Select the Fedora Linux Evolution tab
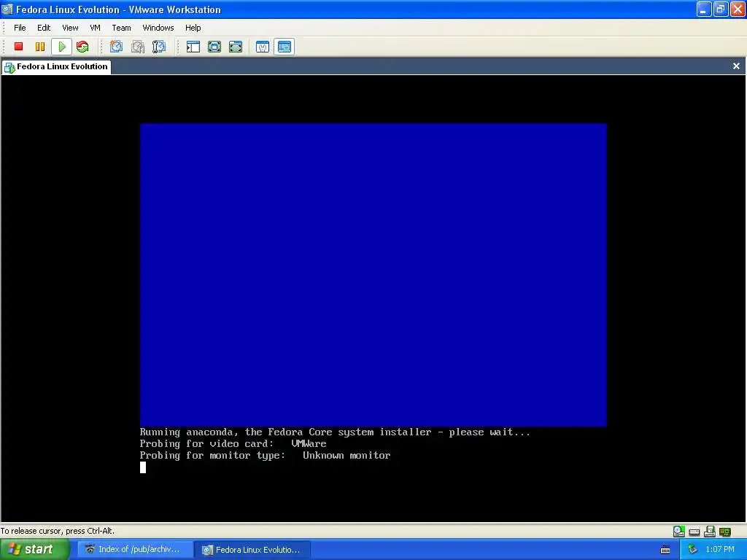 point(57,66)
